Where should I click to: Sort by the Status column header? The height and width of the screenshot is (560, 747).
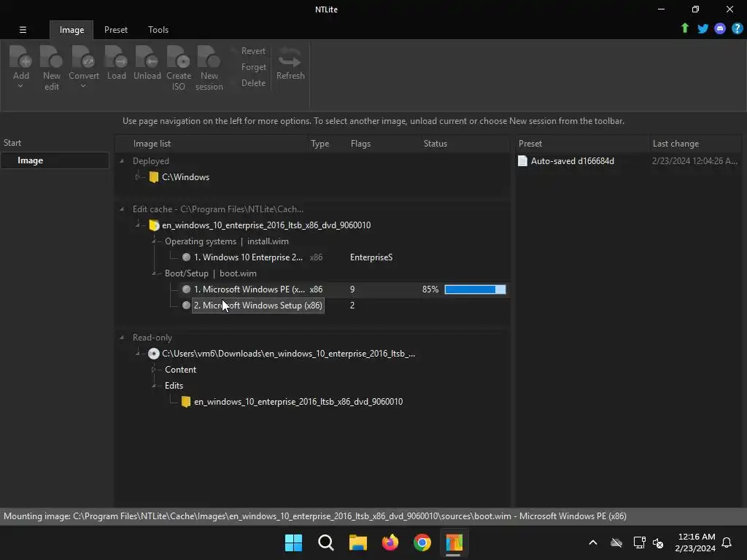465,144
